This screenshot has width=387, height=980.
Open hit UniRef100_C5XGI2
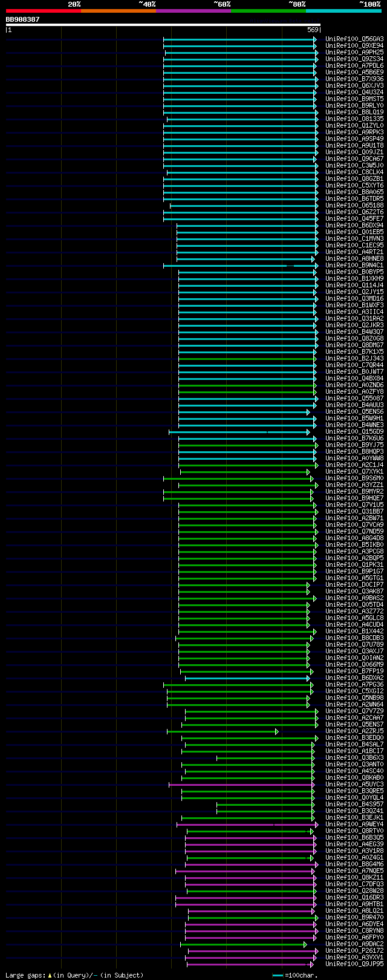point(354,691)
